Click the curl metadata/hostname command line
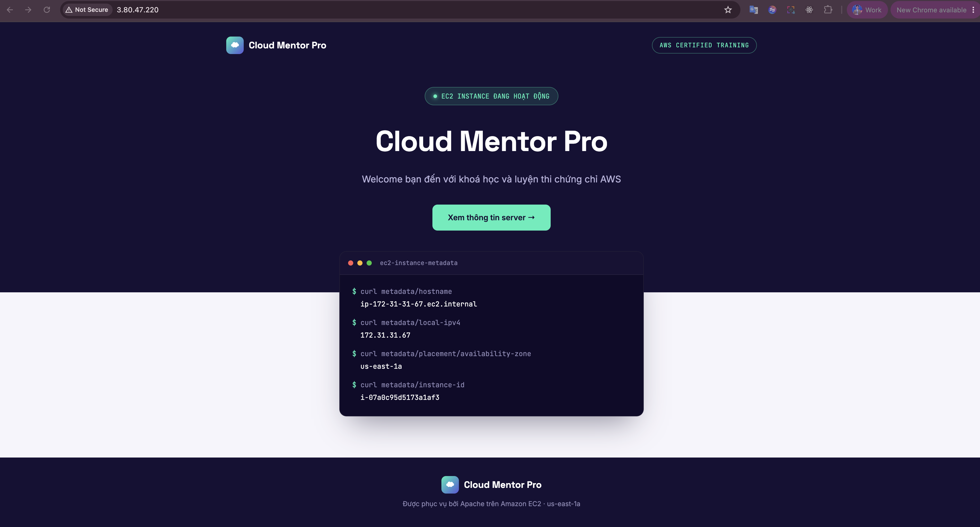 click(x=402, y=292)
